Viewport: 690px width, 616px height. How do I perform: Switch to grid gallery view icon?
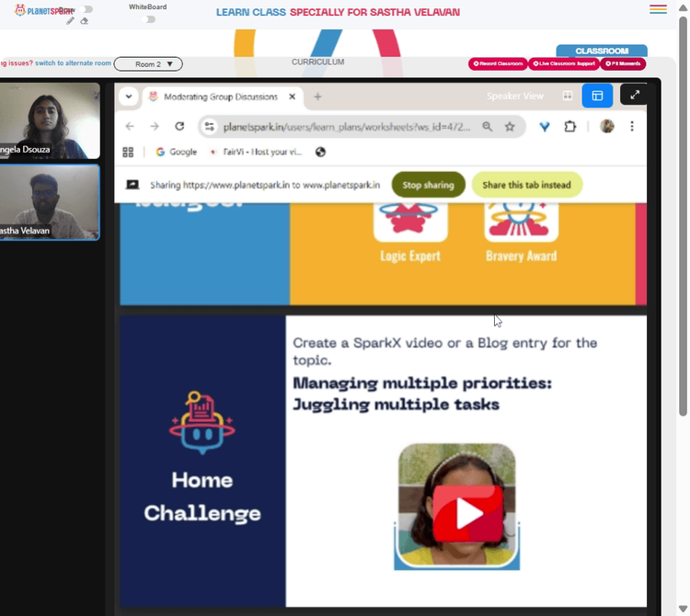(568, 96)
